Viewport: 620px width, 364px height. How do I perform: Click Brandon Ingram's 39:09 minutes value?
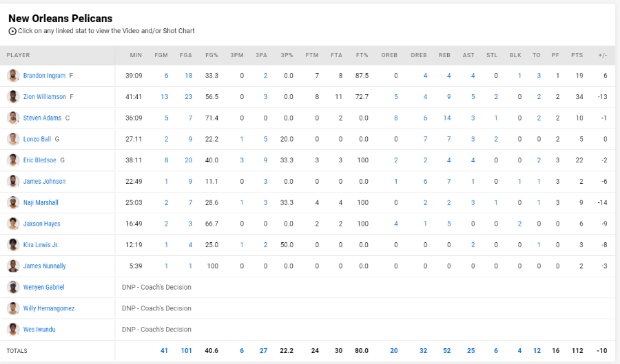tap(134, 76)
